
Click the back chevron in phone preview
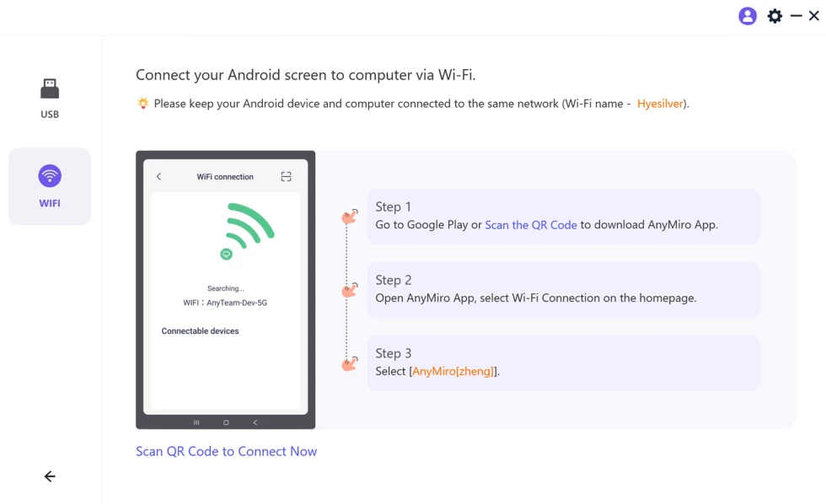pyautogui.click(x=158, y=177)
